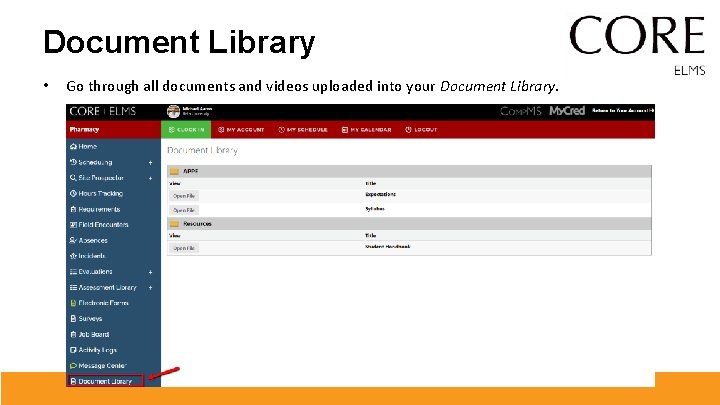This screenshot has height=405, width=720.
Task: Click the CORE ELMS logo in app header
Action: (x=103, y=111)
